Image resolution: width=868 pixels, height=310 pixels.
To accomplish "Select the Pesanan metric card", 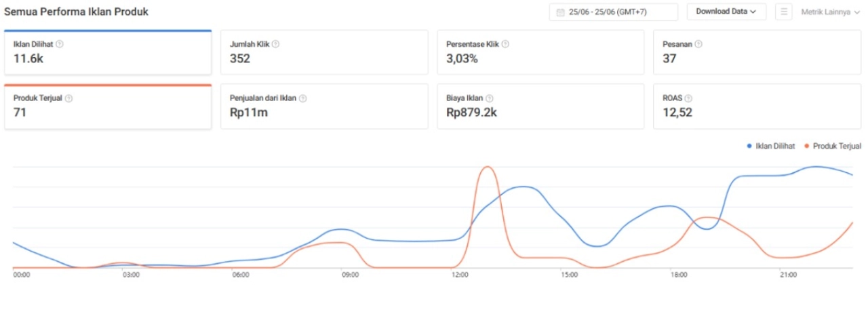I will (x=757, y=52).
